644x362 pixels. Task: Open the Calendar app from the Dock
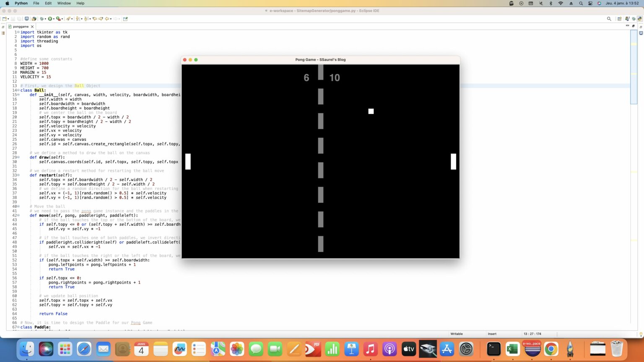coord(142,348)
